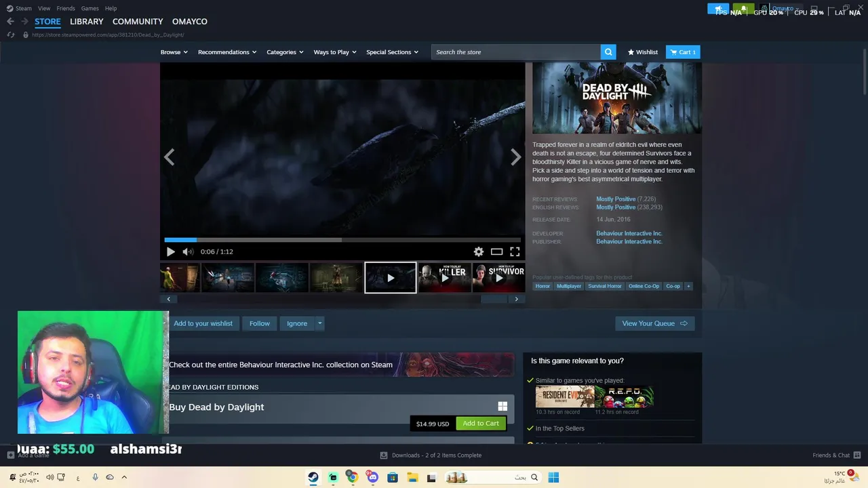The image size is (868, 488).
Task: Switch to the LIBRARY tab
Action: click(87, 22)
